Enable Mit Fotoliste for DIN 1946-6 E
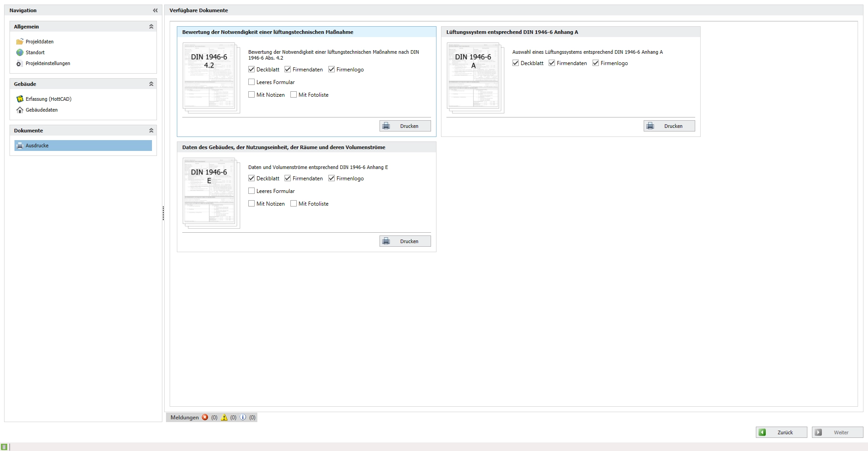Viewport: 868px width, 451px height. click(x=294, y=204)
